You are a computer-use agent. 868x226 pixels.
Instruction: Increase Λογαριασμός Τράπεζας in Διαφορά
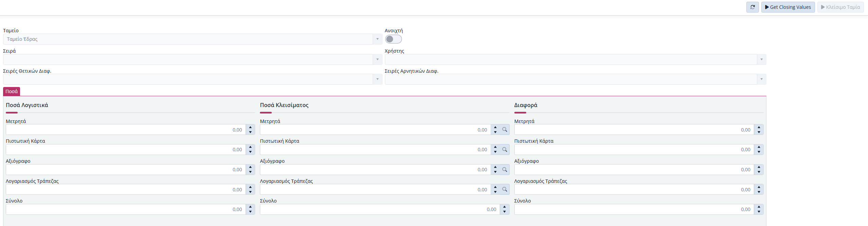[759, 187]
